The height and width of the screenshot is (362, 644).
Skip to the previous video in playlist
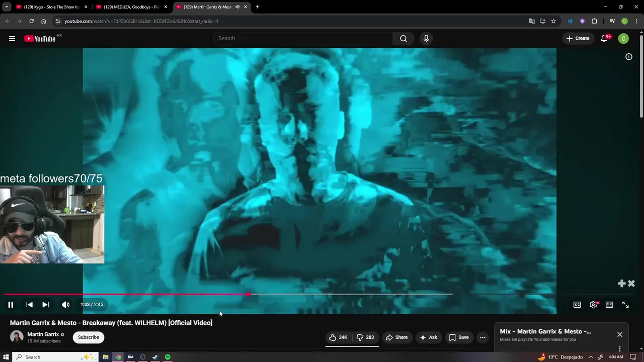coord(29,305)
